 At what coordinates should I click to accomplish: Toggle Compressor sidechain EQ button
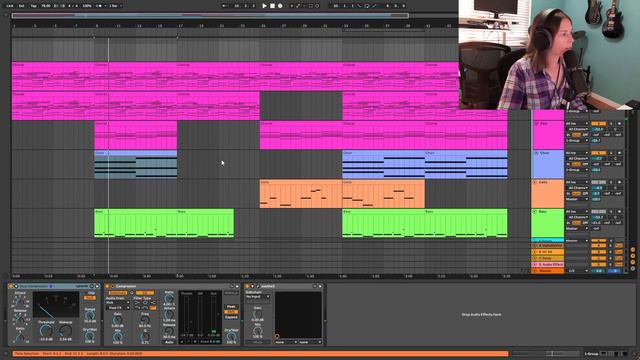(x=144, y=293)
